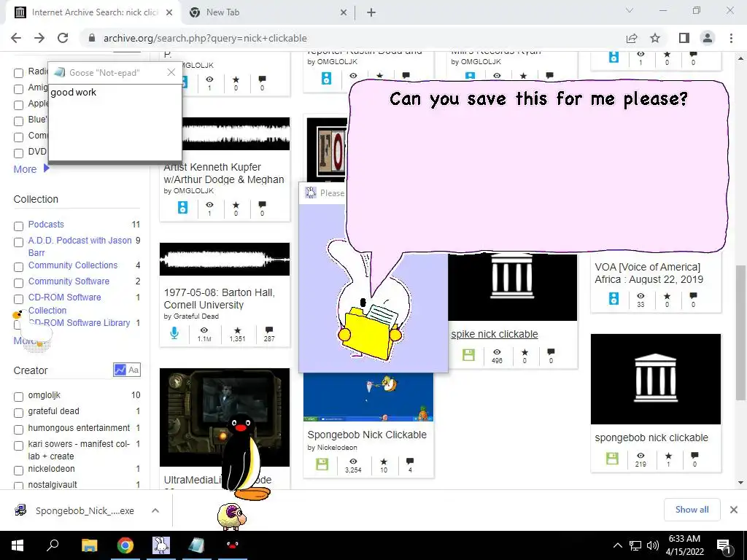
Task: Click the address bar URL
Action: [205, 38]
